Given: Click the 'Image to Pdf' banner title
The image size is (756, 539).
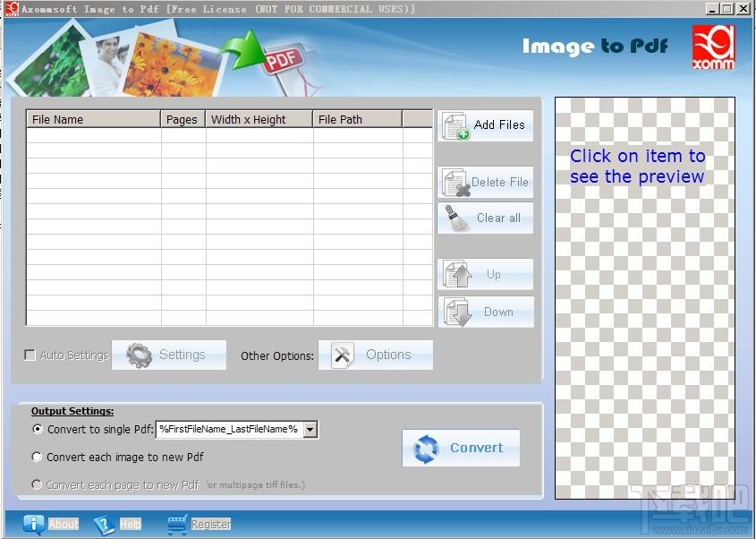Looking at the screenshot, I should (x=596, y=47).
